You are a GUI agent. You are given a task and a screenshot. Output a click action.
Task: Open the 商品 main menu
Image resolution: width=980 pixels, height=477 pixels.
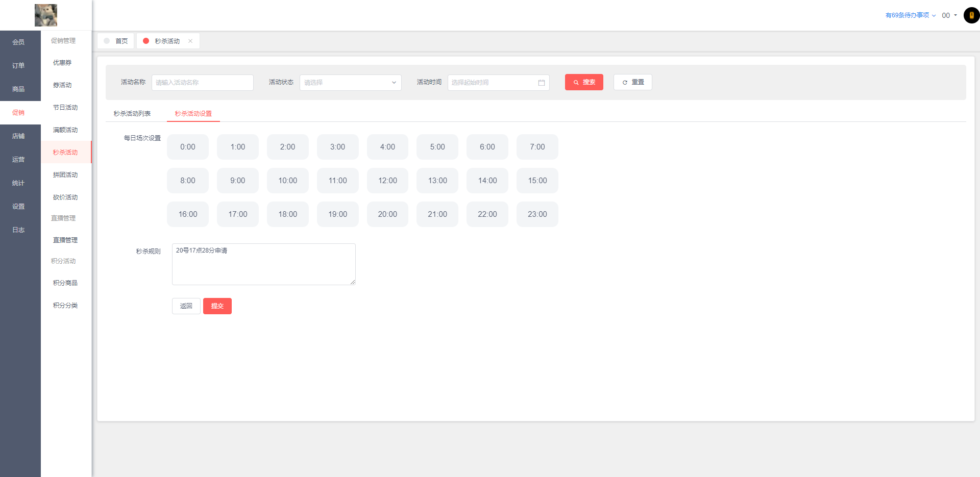20,89
